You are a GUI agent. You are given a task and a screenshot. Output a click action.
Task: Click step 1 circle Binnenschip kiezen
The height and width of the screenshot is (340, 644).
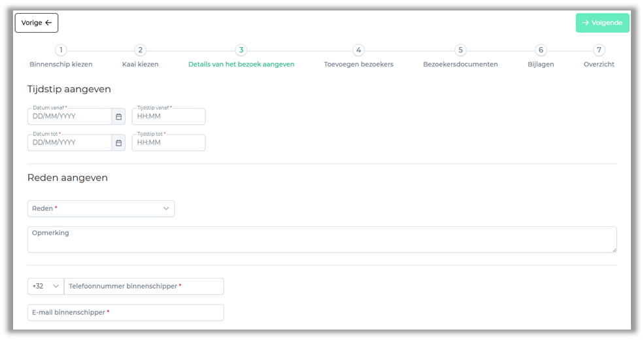pyautogui.click(x=61, y=50)
